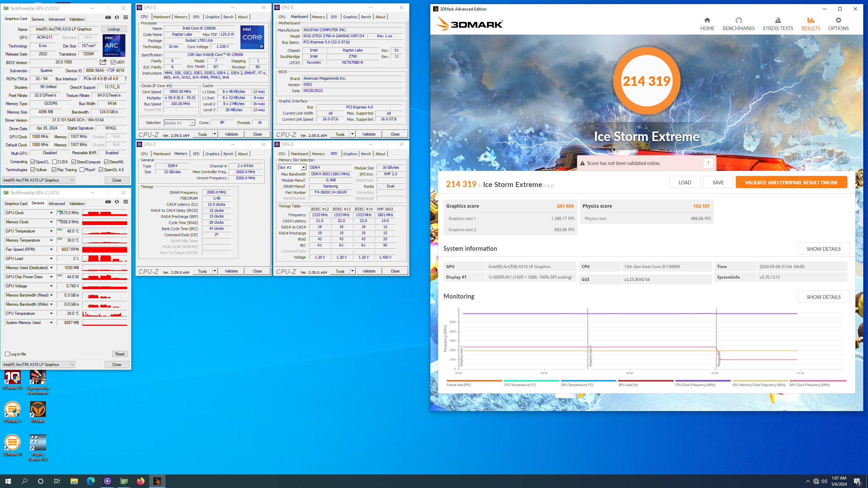Click camera icon in GPU-Z Sensors window
The height and width of the screenshot is (488, 868).
[x=108, y=202]
